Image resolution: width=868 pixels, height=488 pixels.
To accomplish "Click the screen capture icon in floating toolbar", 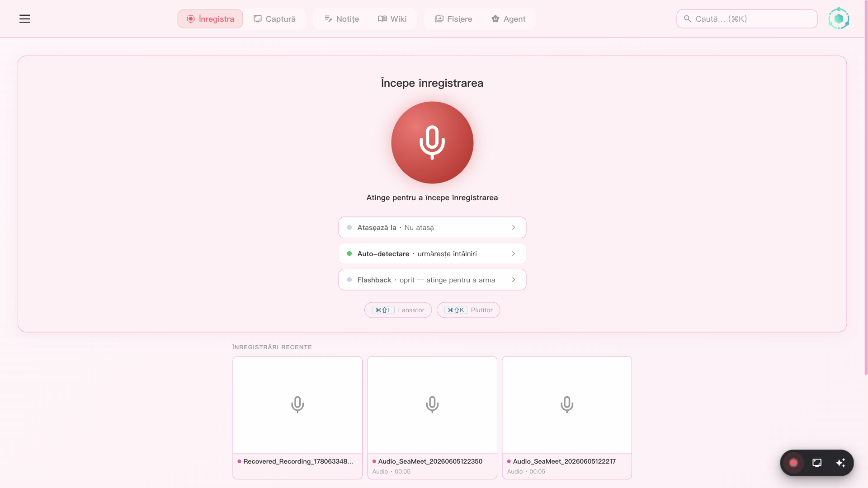I will 817,463.
